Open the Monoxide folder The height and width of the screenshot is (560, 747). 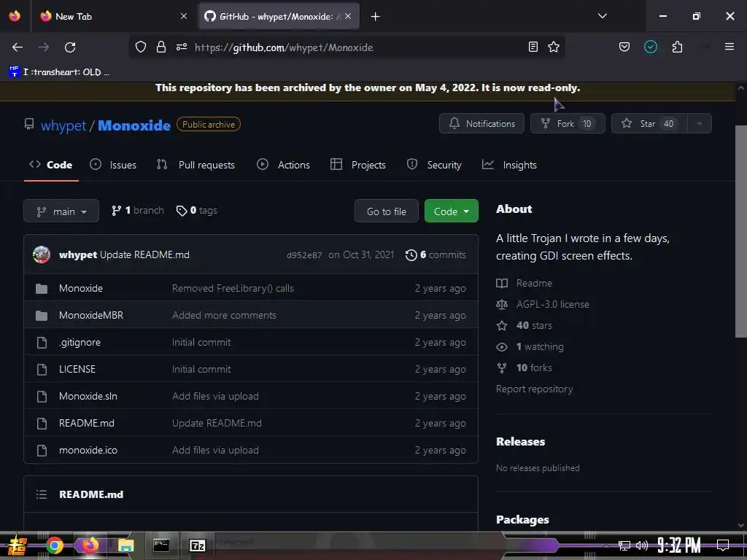click(x=81, y=288)
